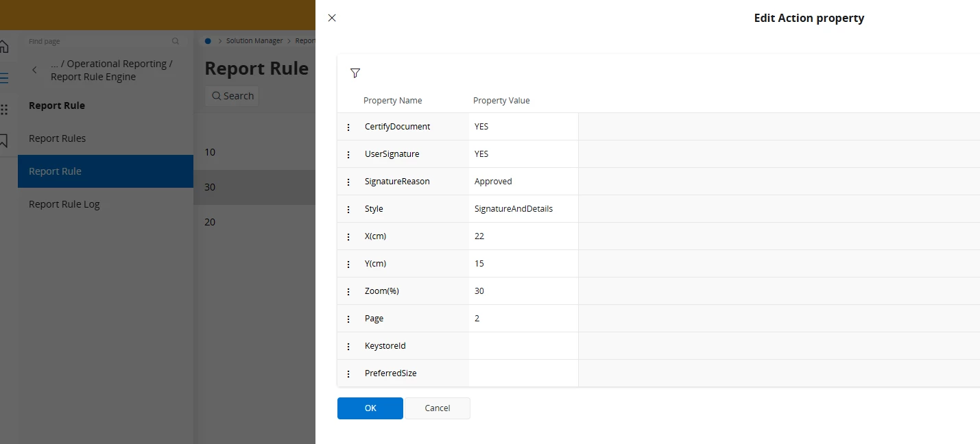Edit the KeystoreId property value field

[x=523, y=346]
